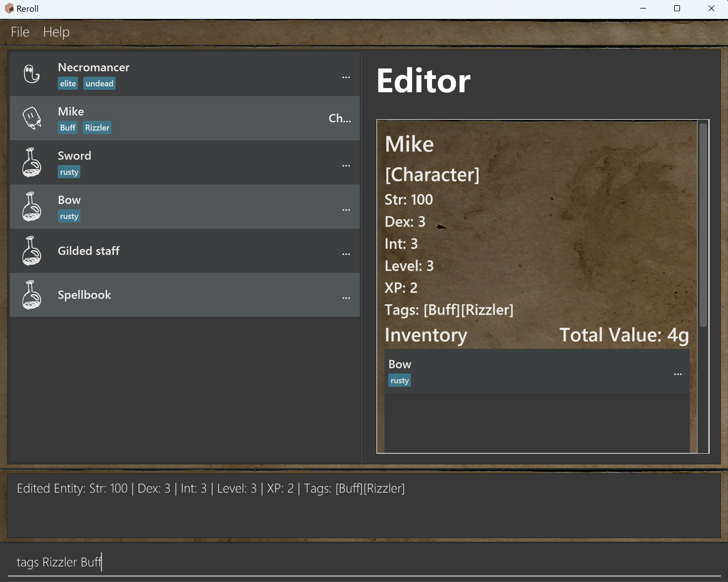
Task: Select the Sword item name
Action: 75,156
